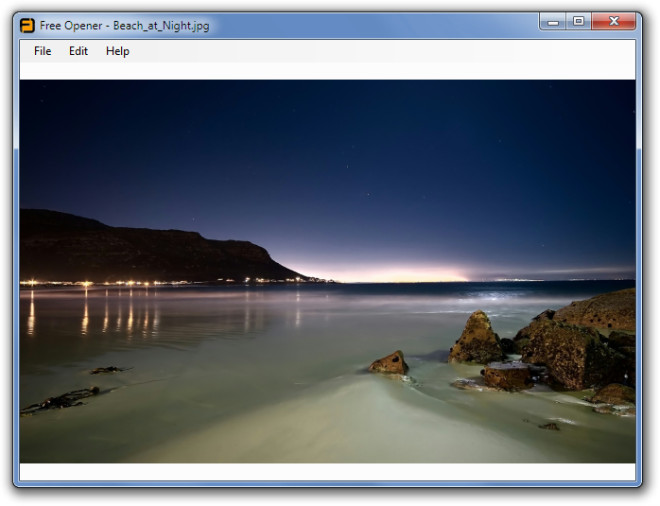Open the Help menu

point(117,51)
